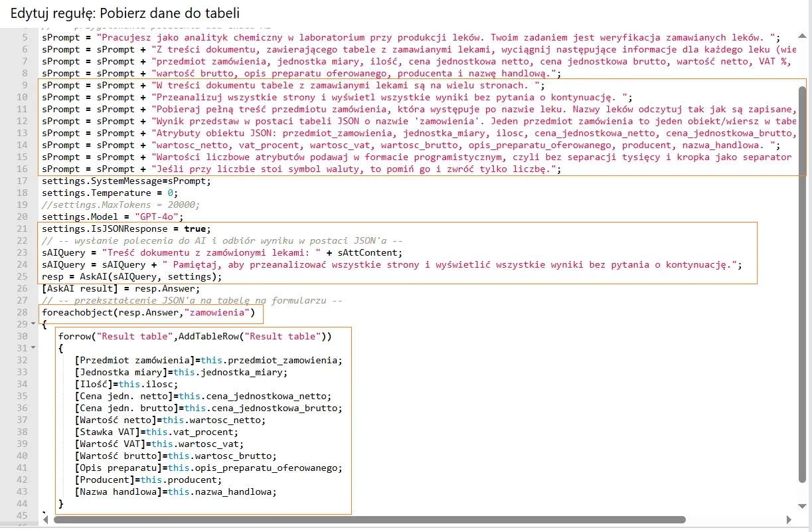Viewport: 812px width, 532px height.
Task: Click the horizontal scrollbar's right arrow
Action: (789, 520)
